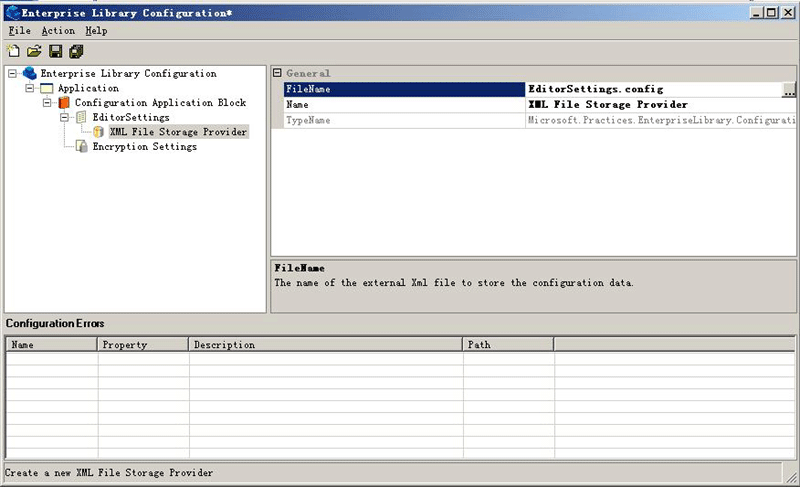Select the EditorSettings tree item
The image size is (800, 487).
(130, 118)
